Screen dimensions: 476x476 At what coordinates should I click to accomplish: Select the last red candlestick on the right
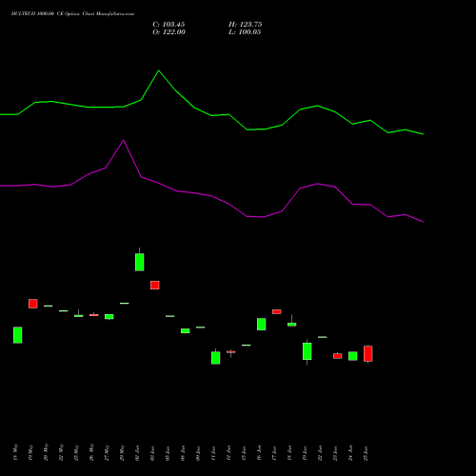pyautogui.click(x=368, y=353)
